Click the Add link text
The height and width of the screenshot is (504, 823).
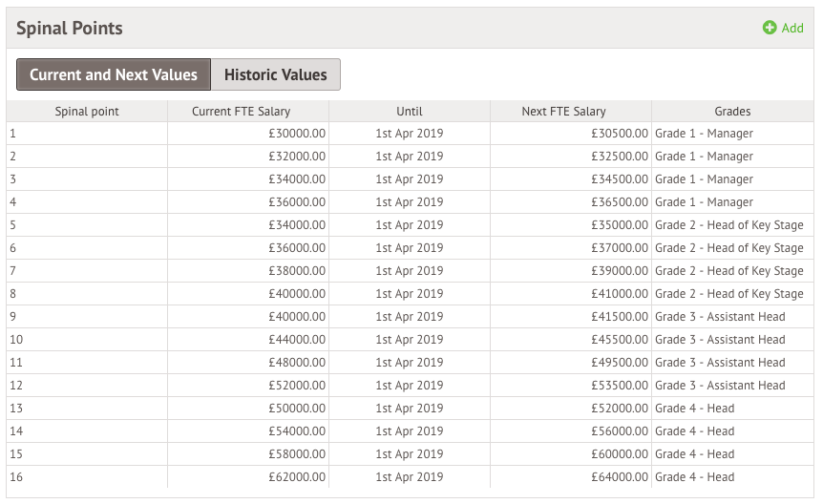[792, 28]
